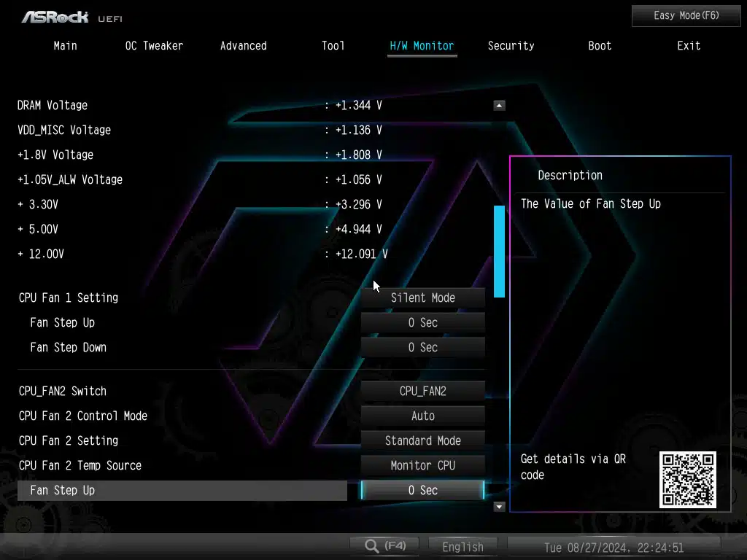
Task: Open the Boot tab
Action: [600, 46]
